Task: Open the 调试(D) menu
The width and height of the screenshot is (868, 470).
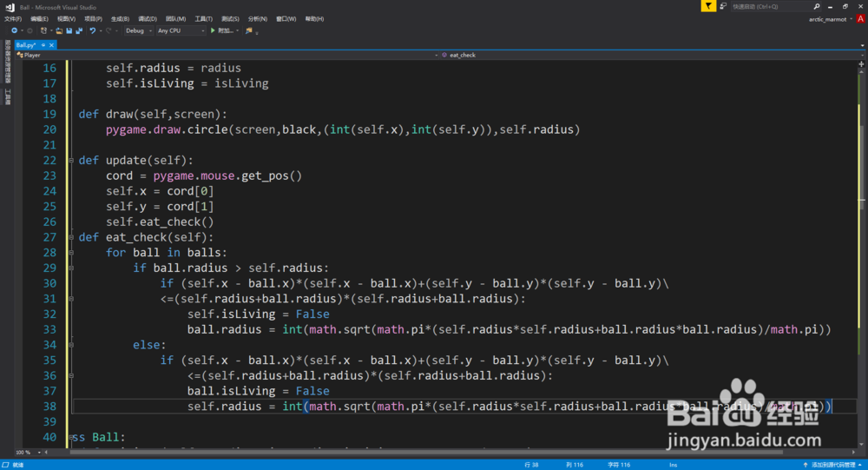Action: 148,19
